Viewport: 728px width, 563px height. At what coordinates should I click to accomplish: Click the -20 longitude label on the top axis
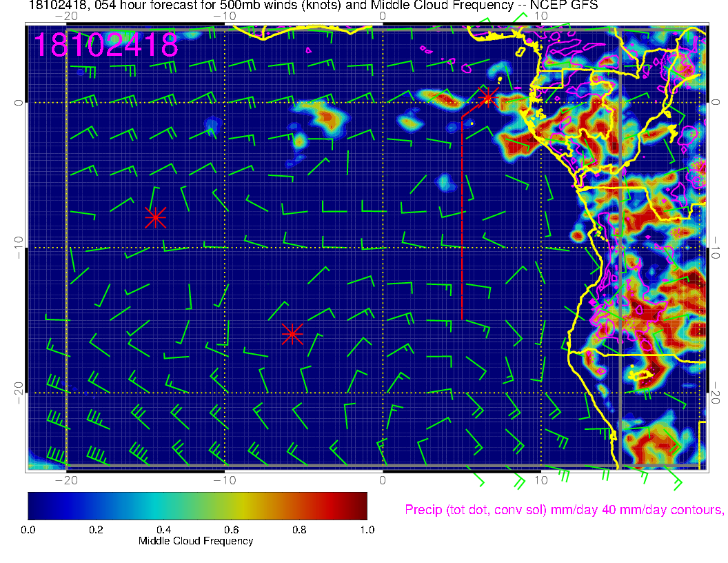tap(66, 17)
